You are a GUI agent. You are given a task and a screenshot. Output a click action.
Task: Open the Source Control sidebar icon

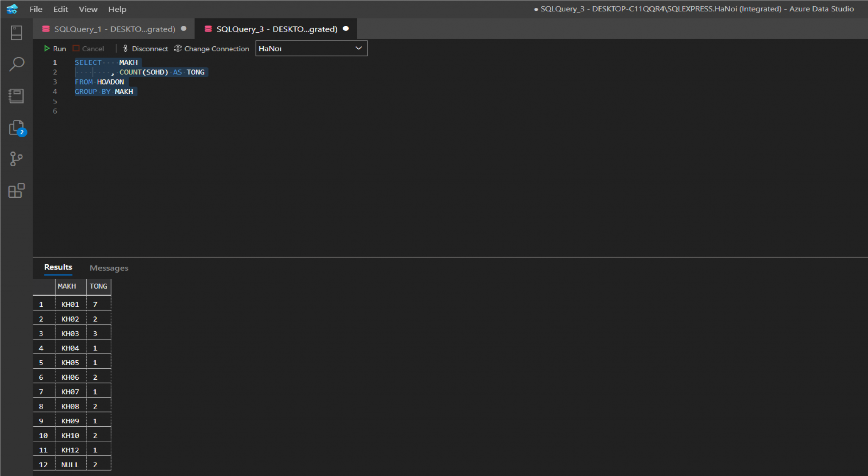click(17, 159)
